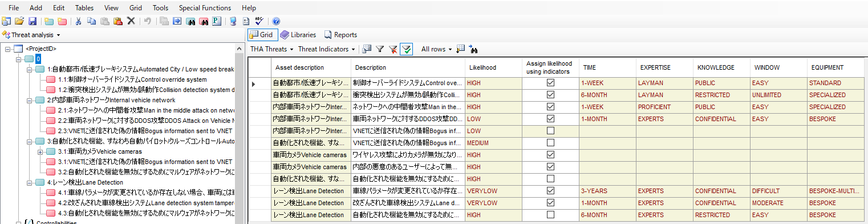Toggle the funnel with green check icon

click(406, 49)
